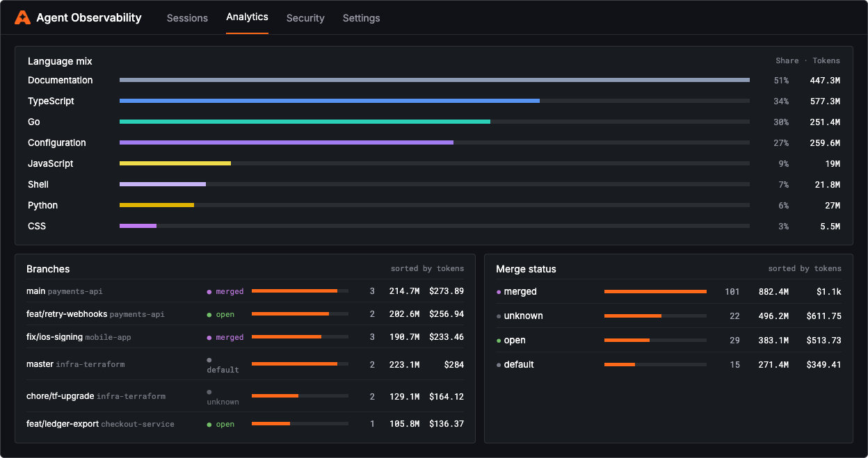Open the Sessions tab
The height and width of the screenshot is (458, 868).
click(187, 18)
